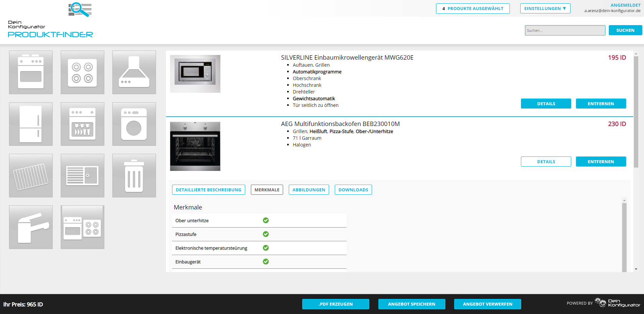Image resolution: width=644 pixels, height=314 pixels.
Task: Choose the washing machine category
Action: (x=134, y=124)
